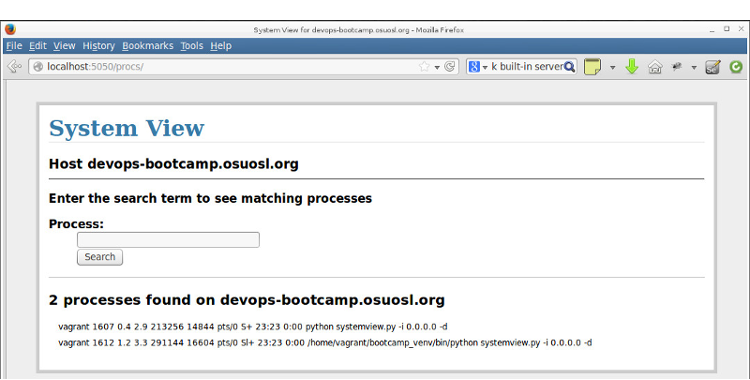Focus the Process text input

(x=168, y=240)
